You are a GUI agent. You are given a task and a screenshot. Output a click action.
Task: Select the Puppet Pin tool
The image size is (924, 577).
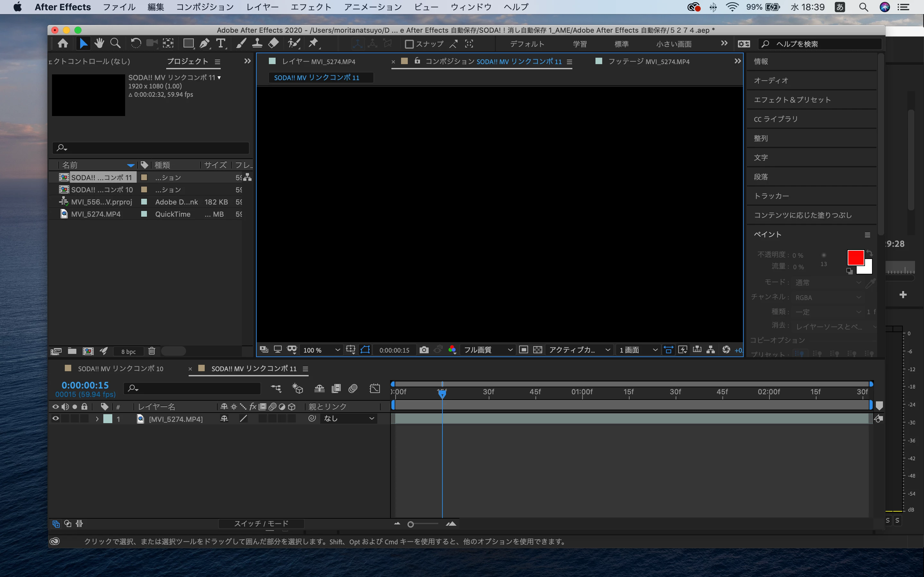(x=313, y=44)
